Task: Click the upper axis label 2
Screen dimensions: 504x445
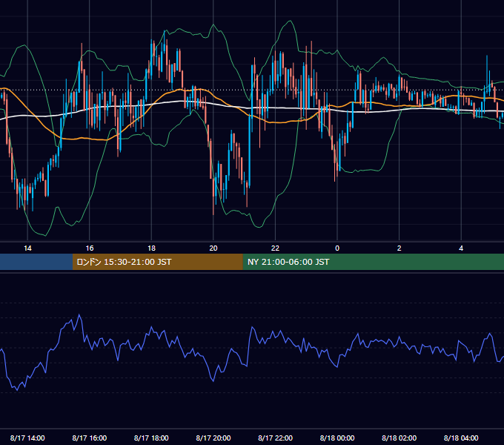Action: [x=399, y=248]
